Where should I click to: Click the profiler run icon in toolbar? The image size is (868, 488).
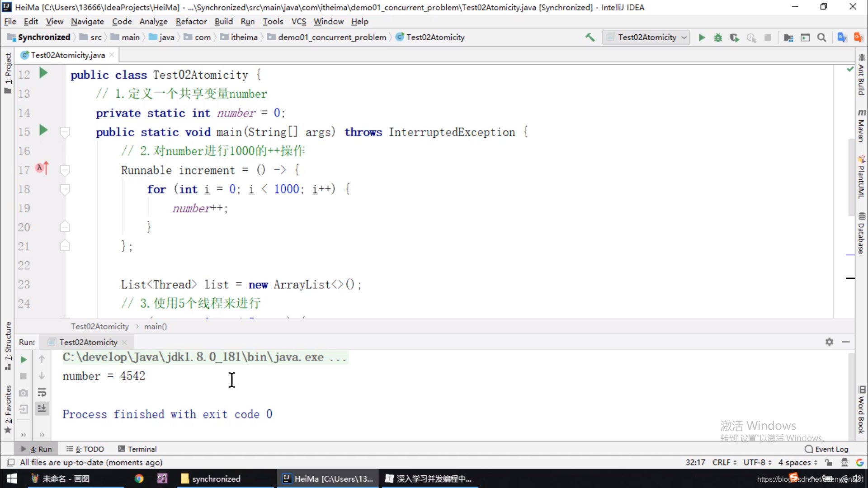[x=751, y=38]
